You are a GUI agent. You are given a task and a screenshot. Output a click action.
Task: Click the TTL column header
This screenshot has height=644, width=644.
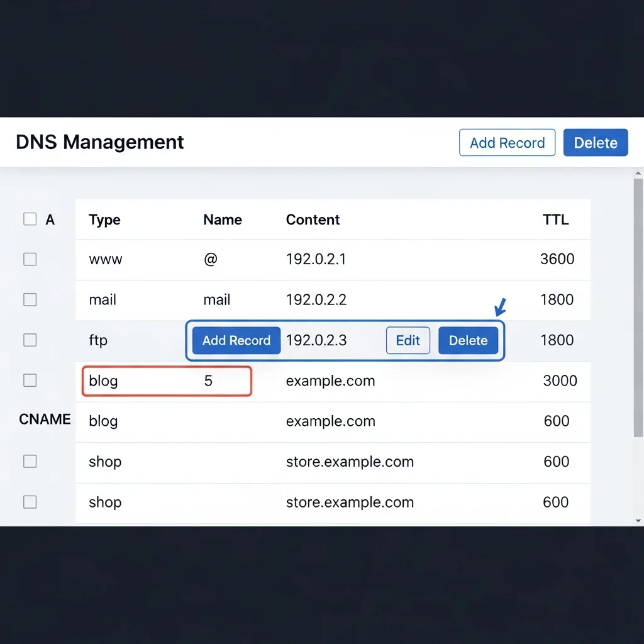[556, 219]
